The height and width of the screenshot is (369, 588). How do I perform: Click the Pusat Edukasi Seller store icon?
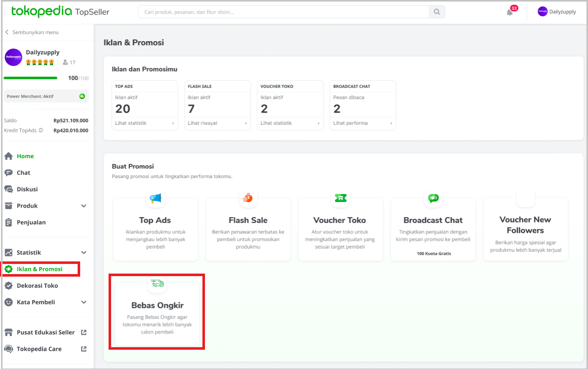9,332
